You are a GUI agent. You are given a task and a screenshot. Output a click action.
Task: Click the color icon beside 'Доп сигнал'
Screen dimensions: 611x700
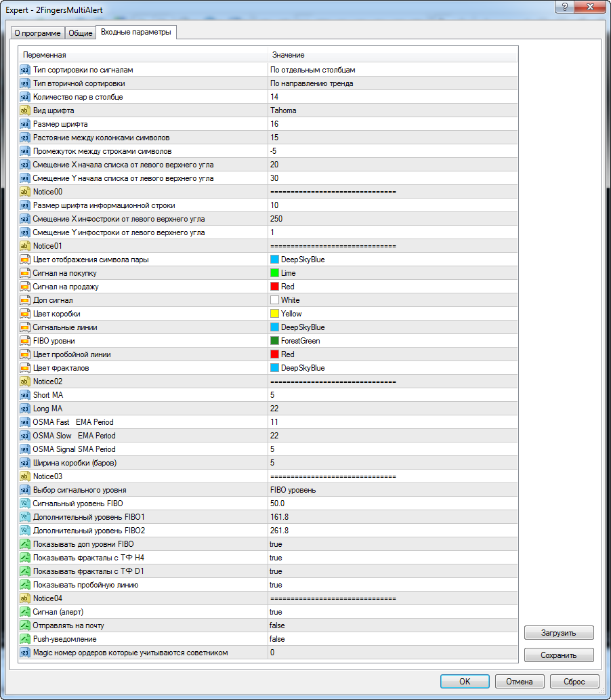pyautogui.click(x=24, y=300)
